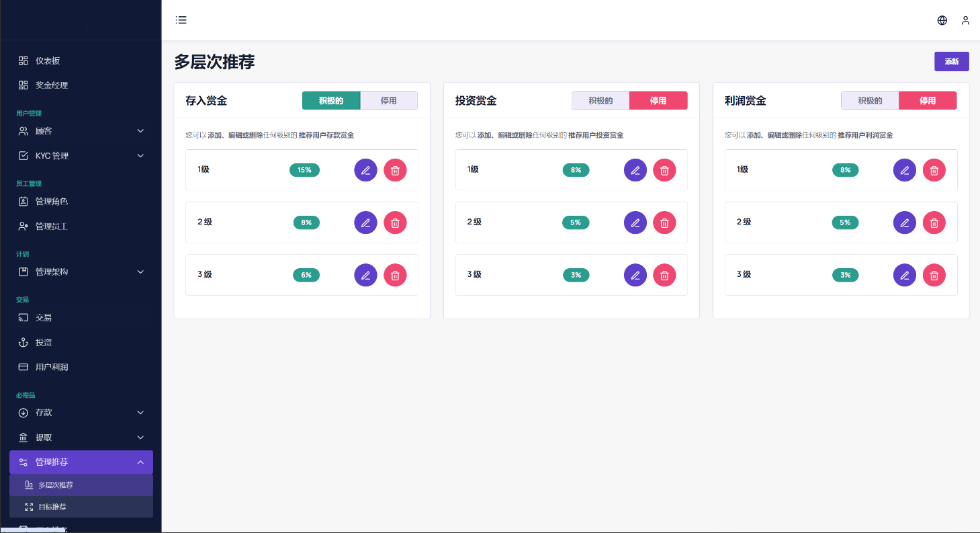Delete 存入赏金 1级 level with trash icon
The width and height of the screenshot is (980, 533).
(x=395, y=170)
